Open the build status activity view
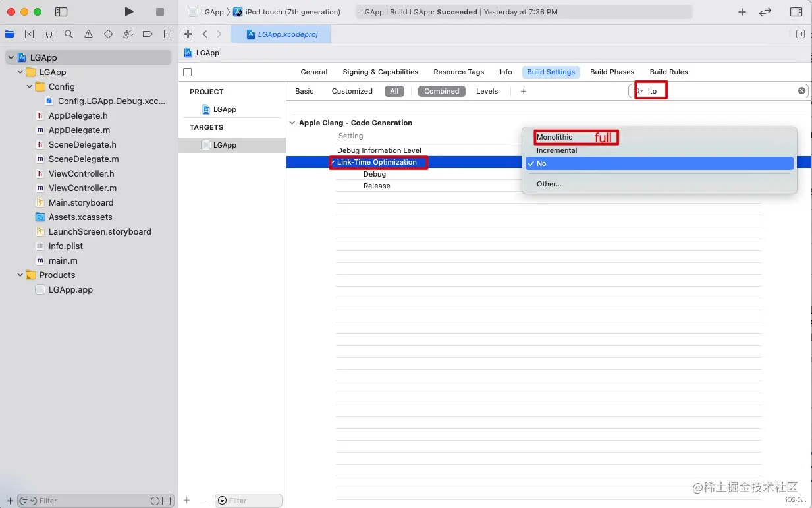Image resolution: width=812 pixels, height=508 pixels. pyautogui.click(x=524, y=12)
